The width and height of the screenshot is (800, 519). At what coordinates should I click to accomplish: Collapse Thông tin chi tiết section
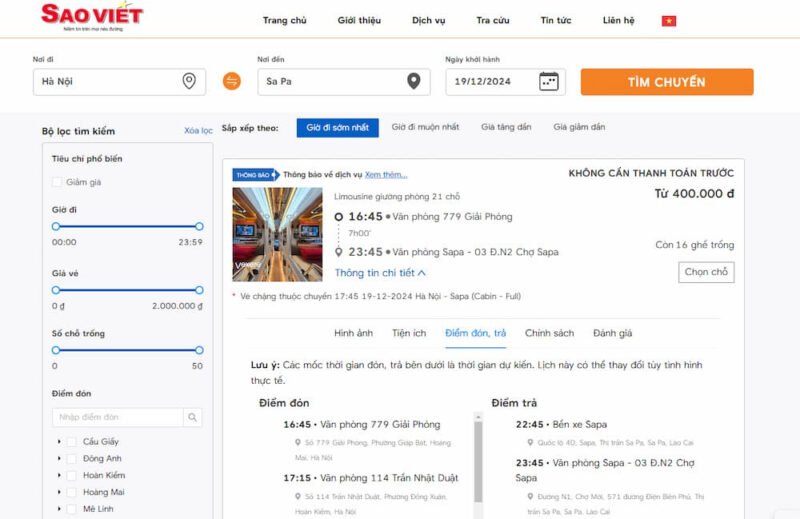[x=380, y=272]
